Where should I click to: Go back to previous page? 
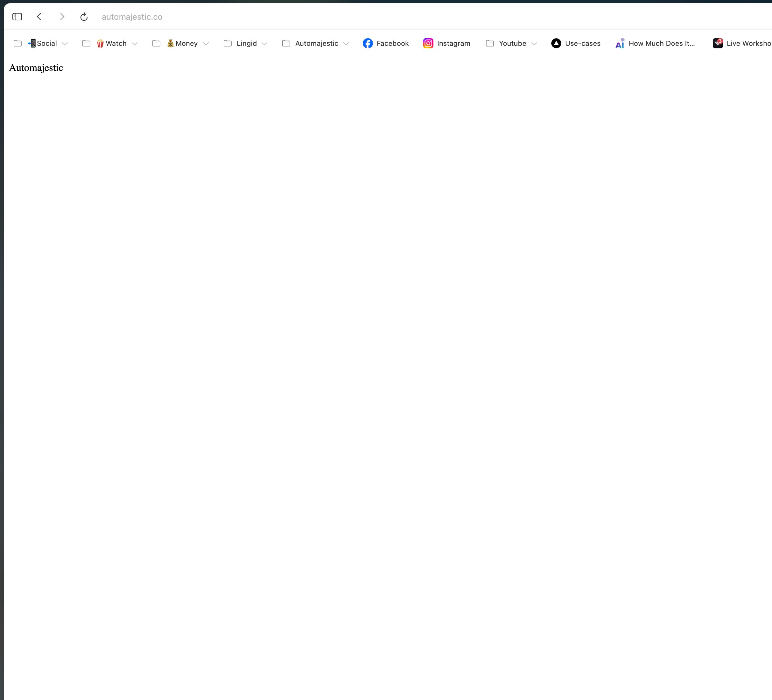(x=39, y=17)
